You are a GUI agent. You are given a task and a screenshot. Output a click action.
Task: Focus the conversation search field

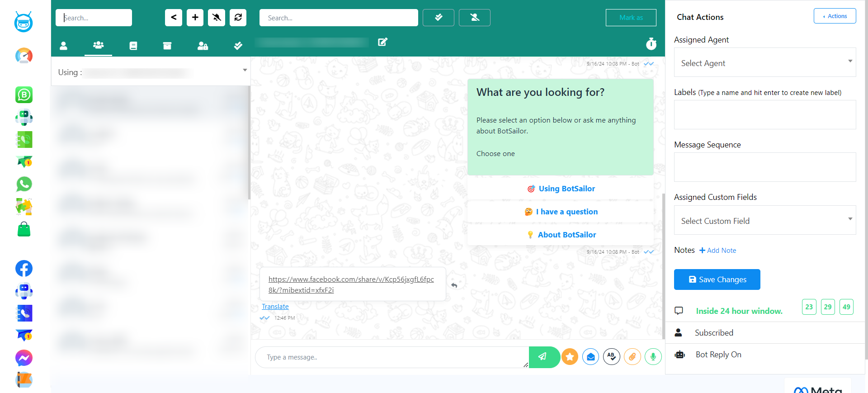click(339, 18)
